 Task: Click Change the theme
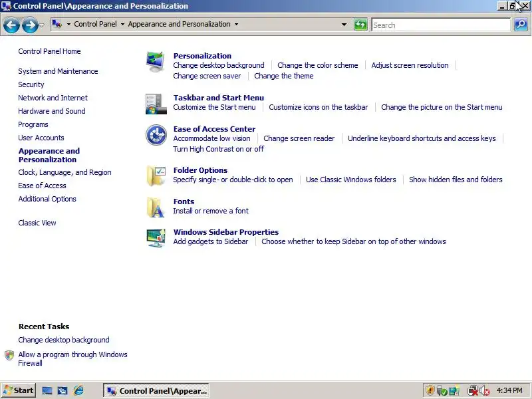click(284, 76)
